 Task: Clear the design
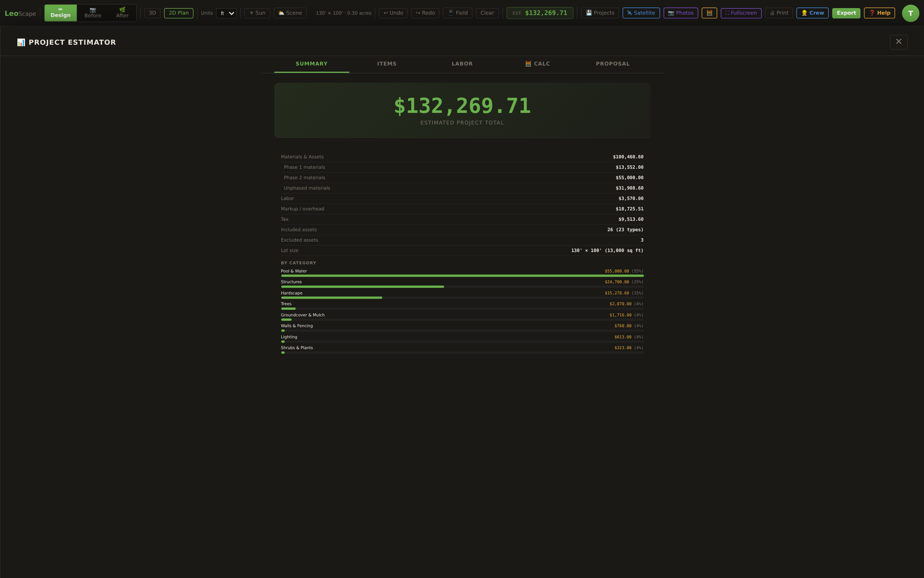pyautogui.click(x=487, y=13)
